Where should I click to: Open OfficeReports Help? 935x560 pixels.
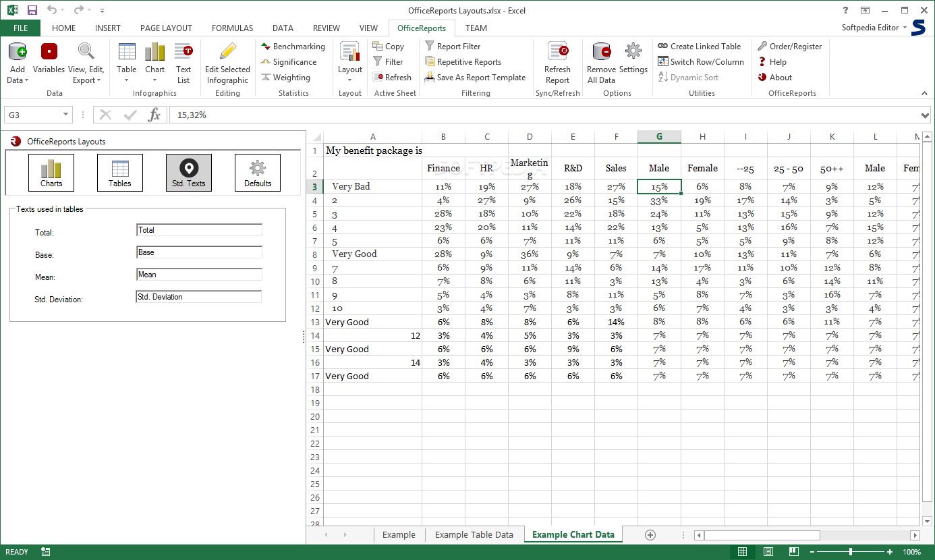click(772, 62)
